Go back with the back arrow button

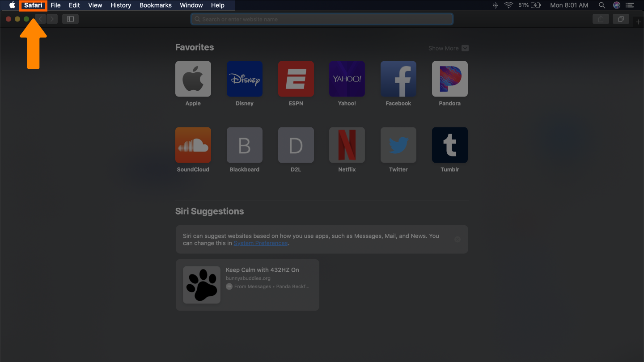(x=41, y=19)
